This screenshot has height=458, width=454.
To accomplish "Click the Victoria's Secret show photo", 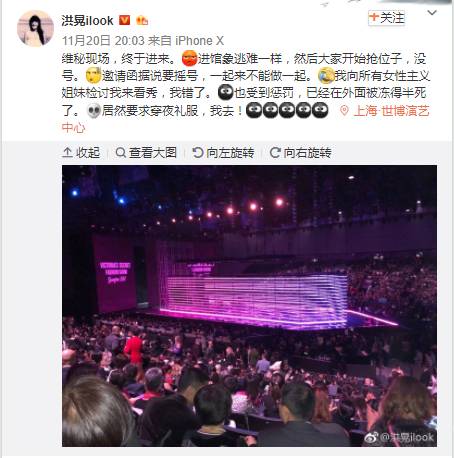I will [x=249, y=306].
